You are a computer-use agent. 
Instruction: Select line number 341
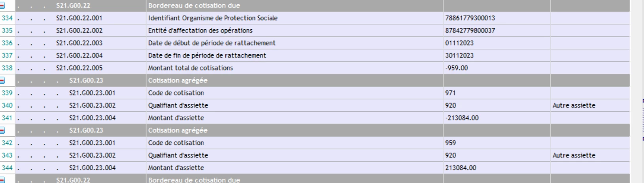(7, 118)
